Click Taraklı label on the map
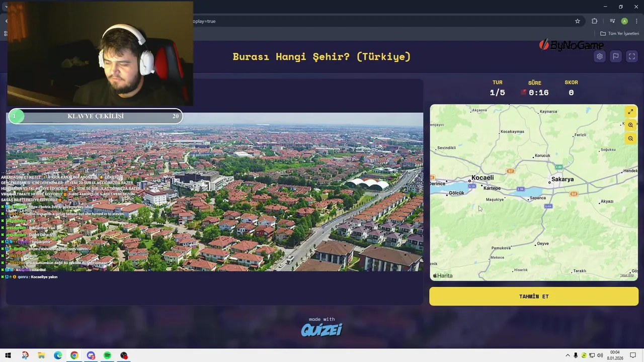 [580, 270]
